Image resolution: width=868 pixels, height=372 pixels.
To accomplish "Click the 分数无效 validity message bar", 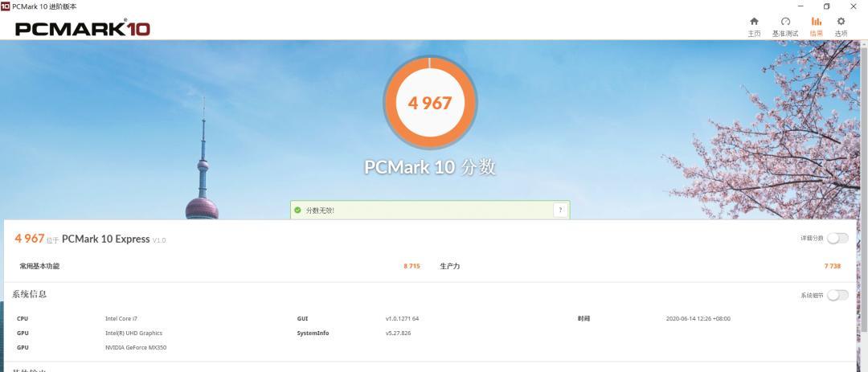I will pos(429,211).
